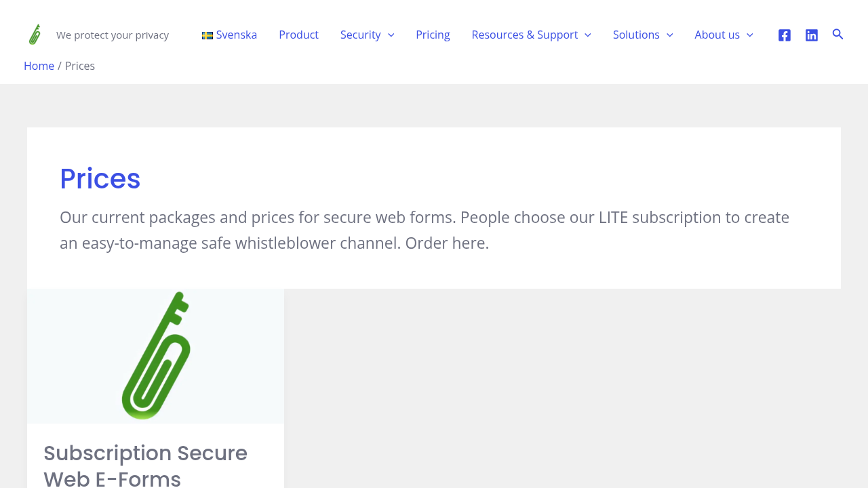Expand the Resources & Support chevron

click(587, 35)
